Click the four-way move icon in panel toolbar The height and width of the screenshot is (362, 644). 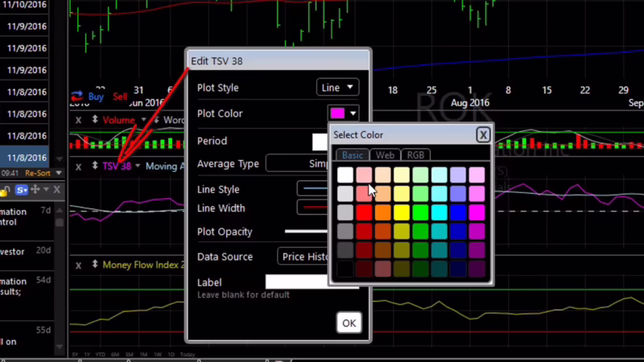click(x=35, y=190)
